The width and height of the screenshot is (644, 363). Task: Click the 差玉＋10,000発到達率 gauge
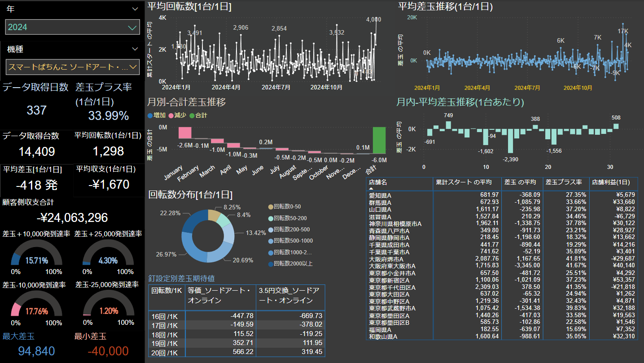37,255
